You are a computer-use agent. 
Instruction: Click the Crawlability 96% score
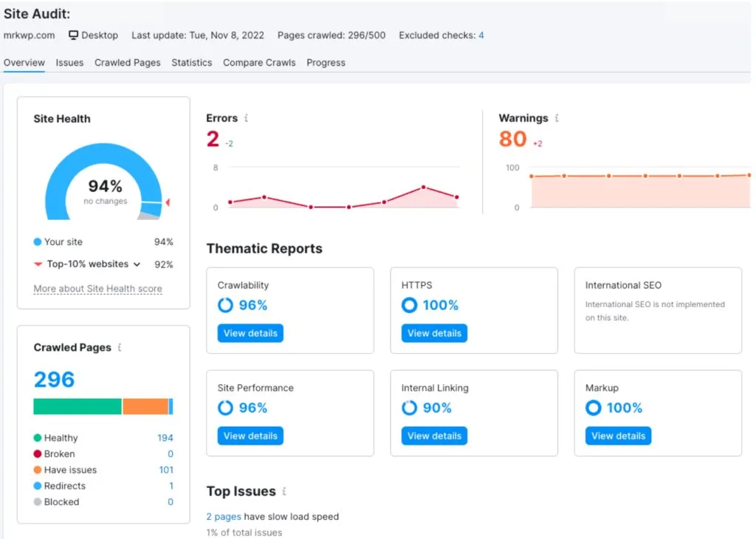pos(253,305)
